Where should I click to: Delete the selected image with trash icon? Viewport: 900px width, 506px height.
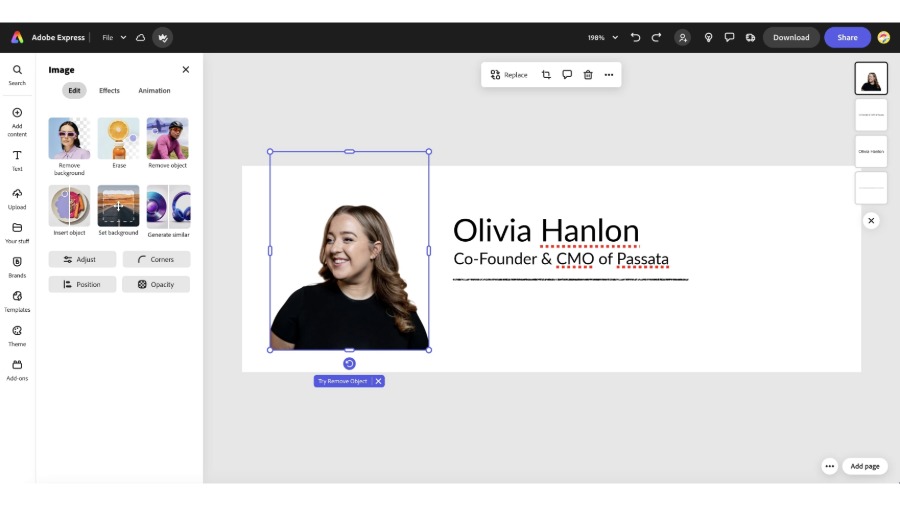(588, 75)
